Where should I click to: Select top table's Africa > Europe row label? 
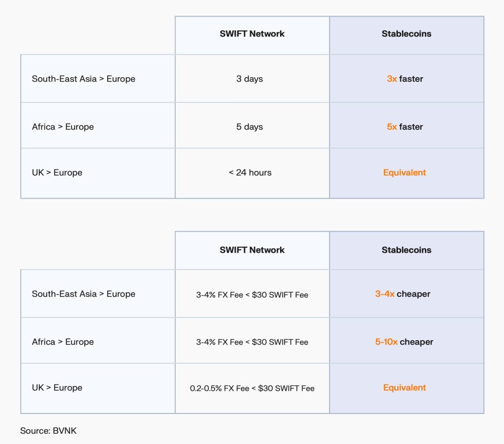tap(63, 127)
